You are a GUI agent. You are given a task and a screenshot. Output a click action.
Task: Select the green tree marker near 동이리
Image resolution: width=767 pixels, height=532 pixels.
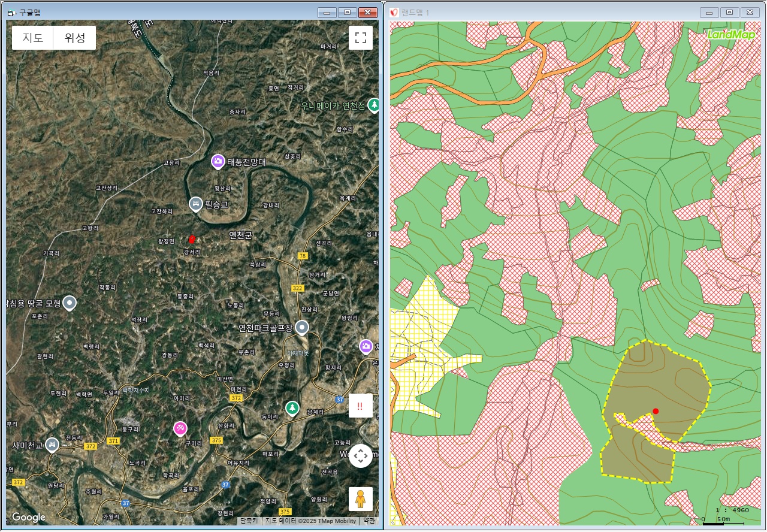tap(292, 407)
